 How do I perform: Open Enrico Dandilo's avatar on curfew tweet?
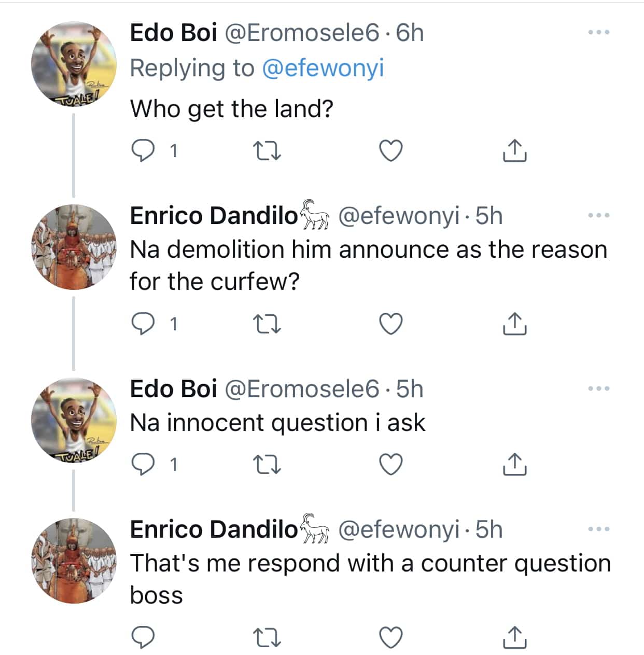click(73, 247)
